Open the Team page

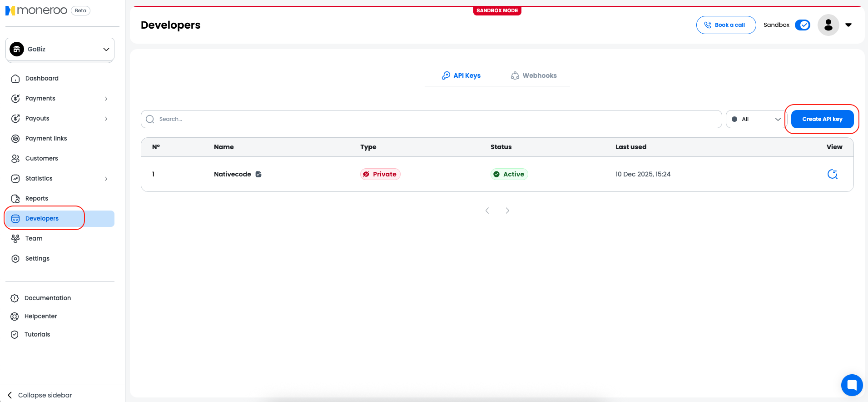[x=34, y=238]
